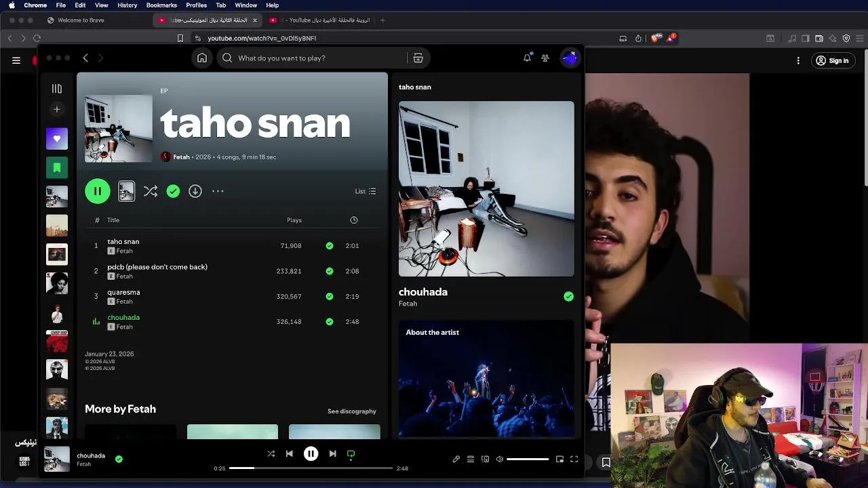Image resolution: width=868 pixels, height=488 pixels.
Task: Seek using the song progress bar
Action: coord(311,468)
